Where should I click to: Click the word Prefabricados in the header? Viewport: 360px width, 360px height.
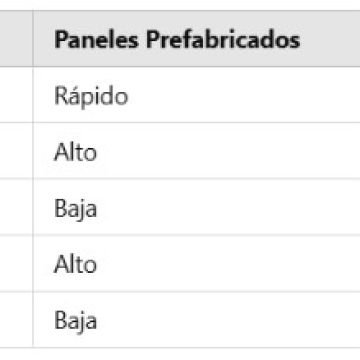[x=223, y=40]
